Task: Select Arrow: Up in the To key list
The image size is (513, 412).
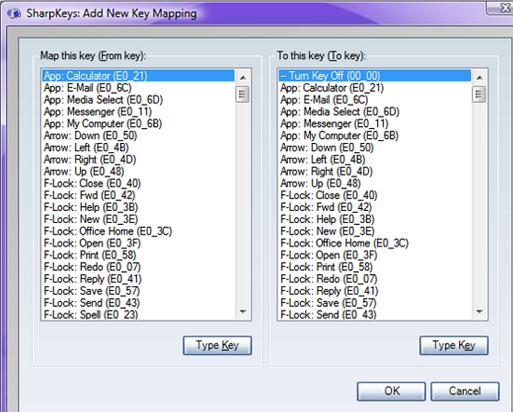Action: [375, 183]
